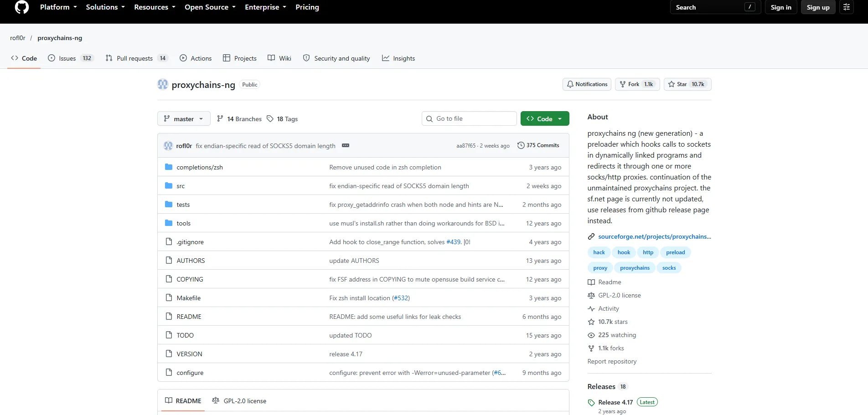The image size is (868, 415).
Task: Open the tools folder icon
Action: coord(169,223)
